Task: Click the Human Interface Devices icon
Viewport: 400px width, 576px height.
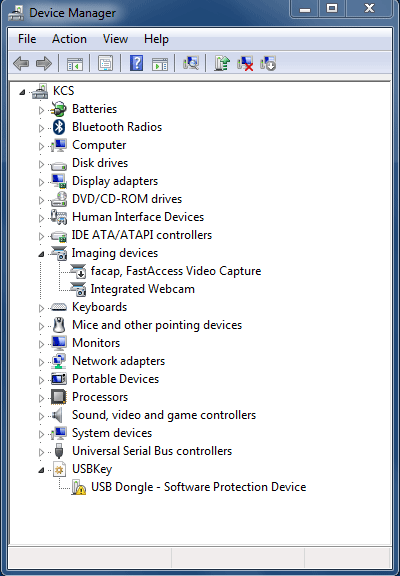Action: click(59, 217)
